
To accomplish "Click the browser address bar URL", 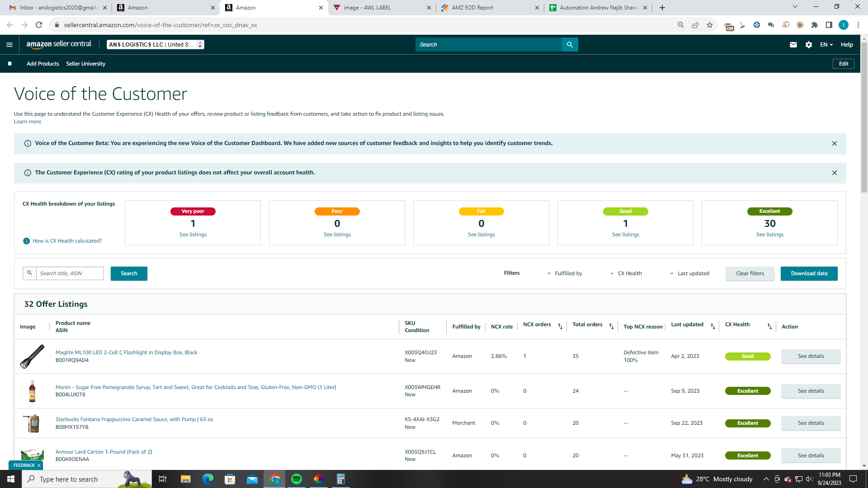I will [160, 25].
